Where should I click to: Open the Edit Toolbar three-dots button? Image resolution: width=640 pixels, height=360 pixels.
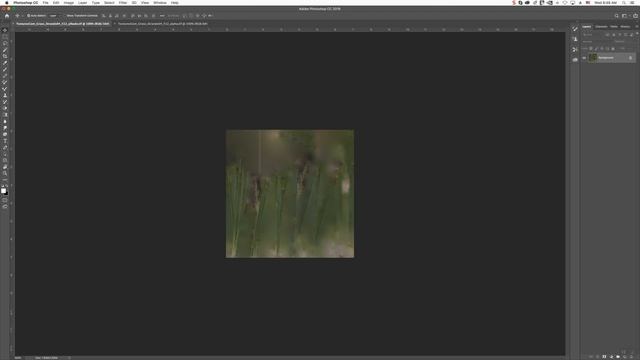[5, 180]
